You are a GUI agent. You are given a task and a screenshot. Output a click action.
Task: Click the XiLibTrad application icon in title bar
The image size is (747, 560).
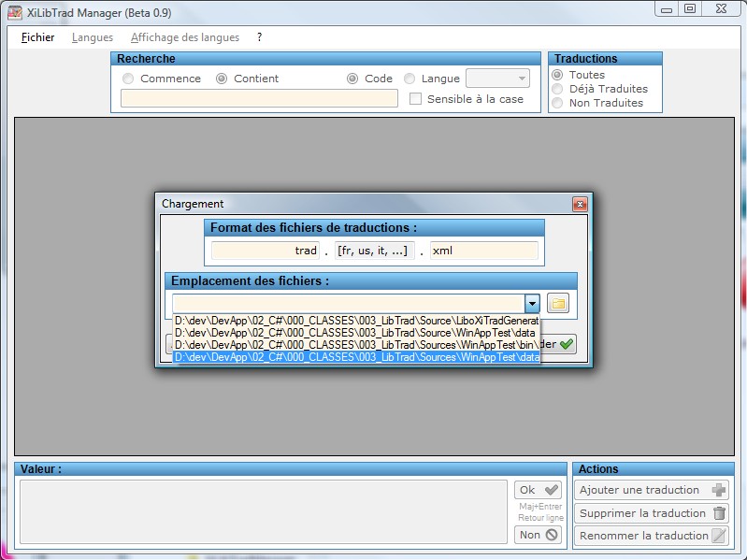pos(15,12)
